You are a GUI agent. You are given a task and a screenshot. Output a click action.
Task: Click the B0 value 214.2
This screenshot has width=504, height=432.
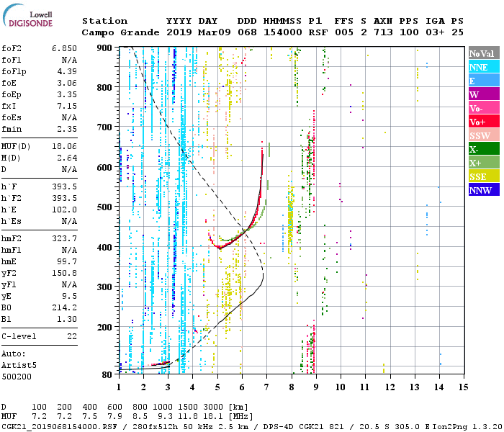click(x=64, y=308)
